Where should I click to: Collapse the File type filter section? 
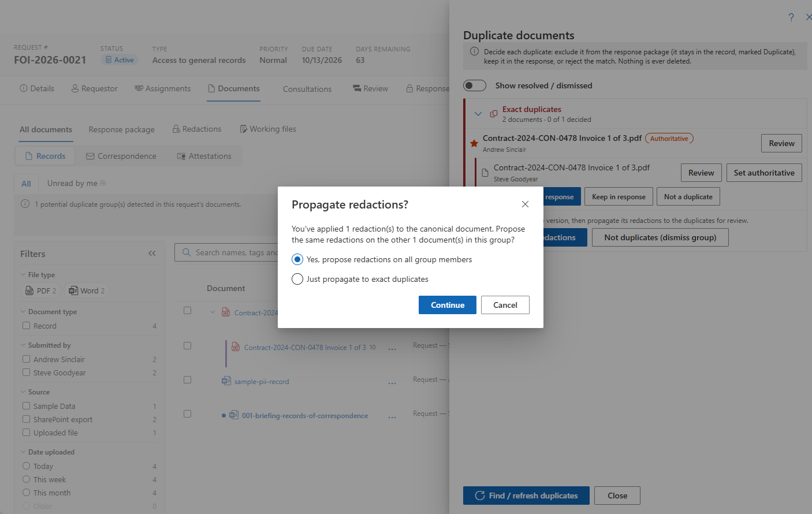(x=23, y=275)
